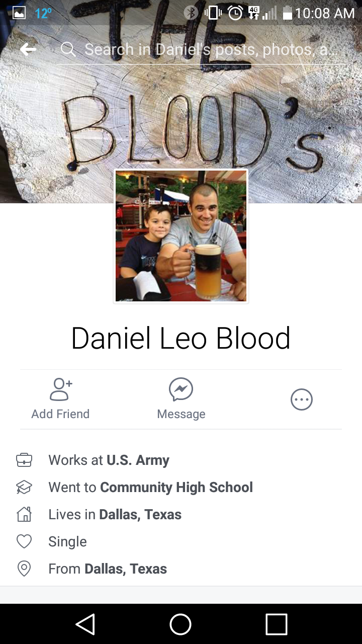Tap the heart relationship icon
Screen dimensions: 362x644
(24, 541)
